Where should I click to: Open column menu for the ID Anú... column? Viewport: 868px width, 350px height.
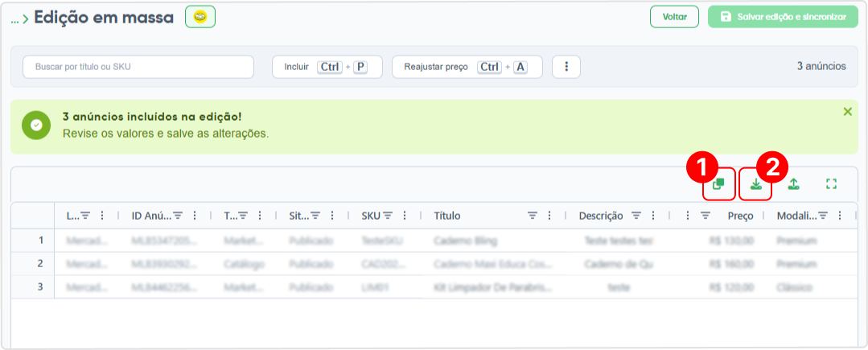click(x=195, y=216)
